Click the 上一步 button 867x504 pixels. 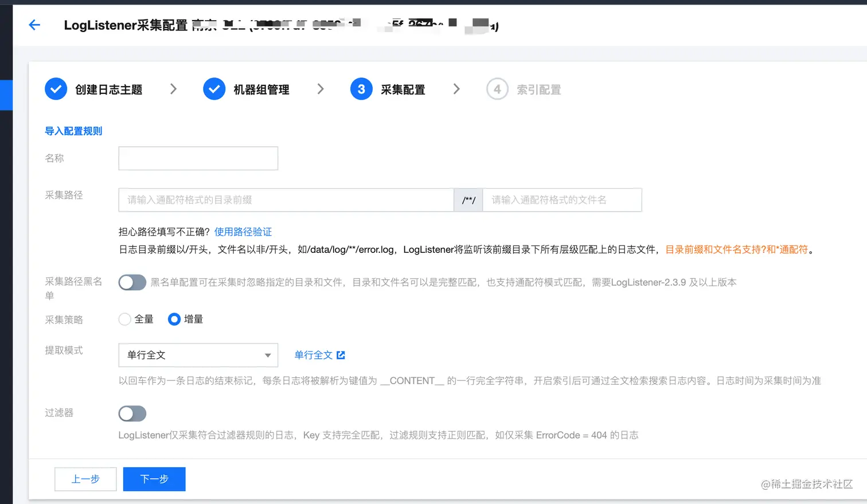click(85, 479)
